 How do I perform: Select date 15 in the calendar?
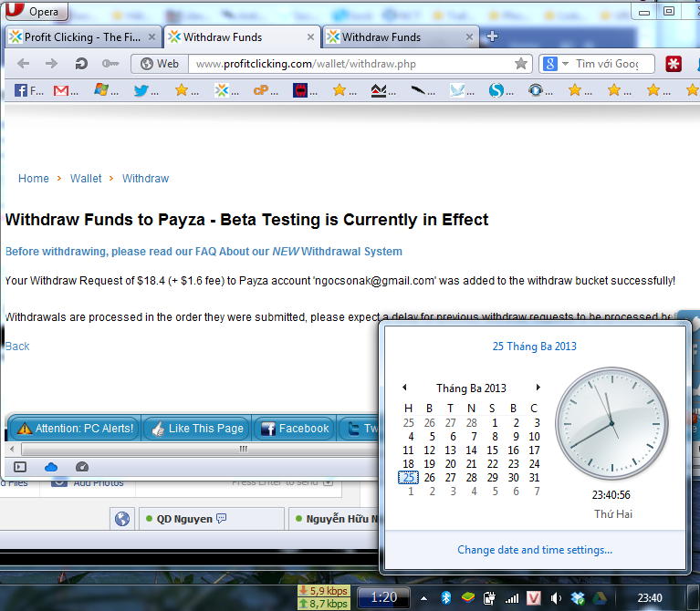492,450
